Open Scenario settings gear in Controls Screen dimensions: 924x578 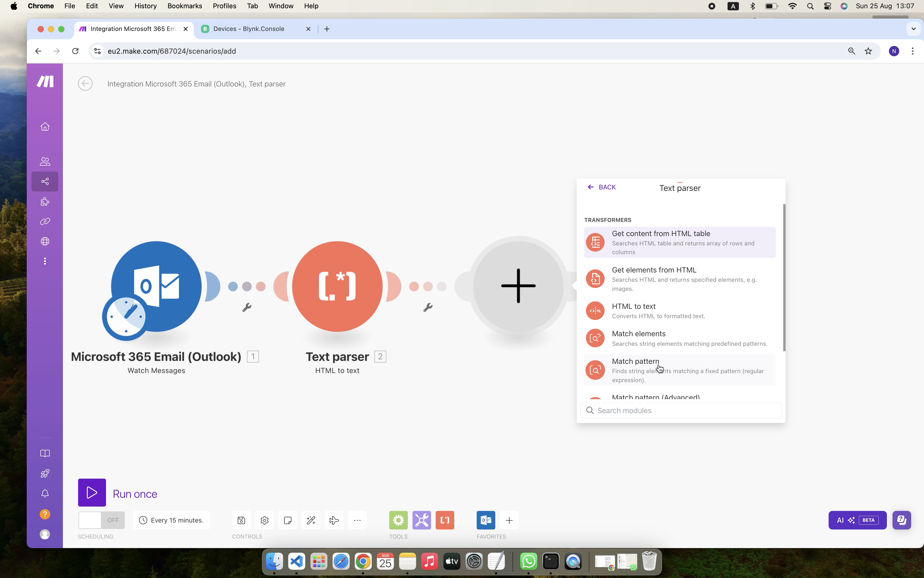click(x=265, y=520)
